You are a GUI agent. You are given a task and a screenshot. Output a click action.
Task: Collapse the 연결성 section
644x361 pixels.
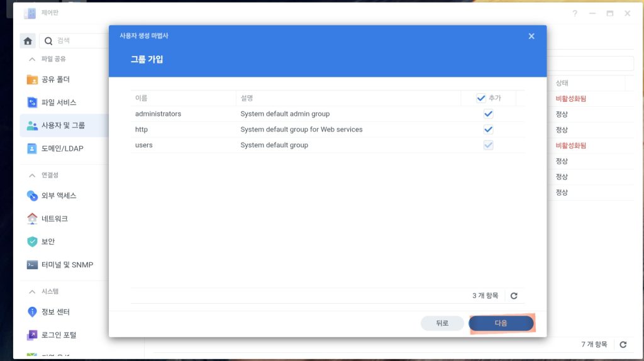pyautogui.click(x=31, y=175)
